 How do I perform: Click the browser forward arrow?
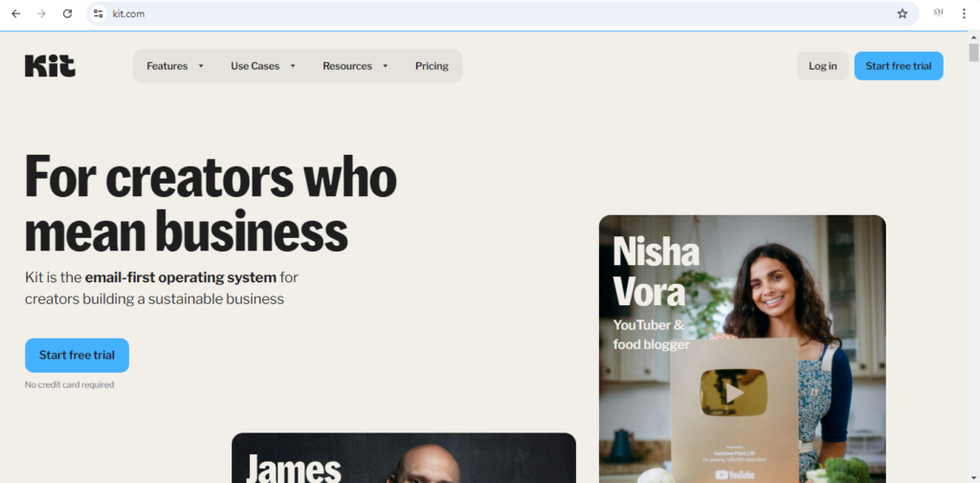(41, 13)
